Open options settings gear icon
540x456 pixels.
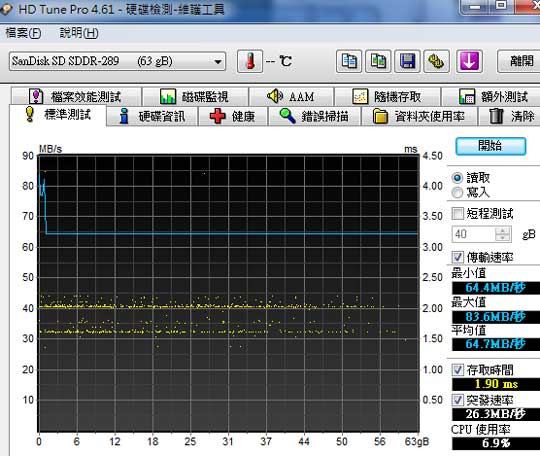coord(436,61)
